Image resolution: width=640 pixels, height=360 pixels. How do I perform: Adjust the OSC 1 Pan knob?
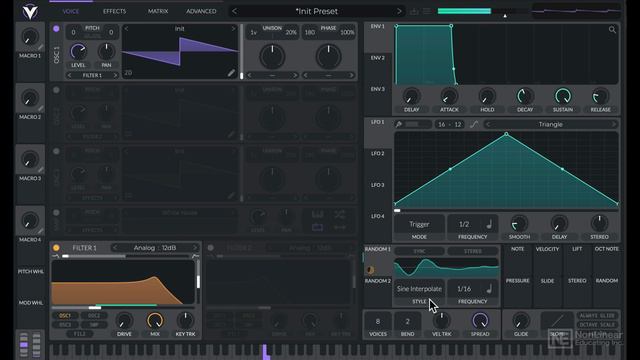point(106,51)
